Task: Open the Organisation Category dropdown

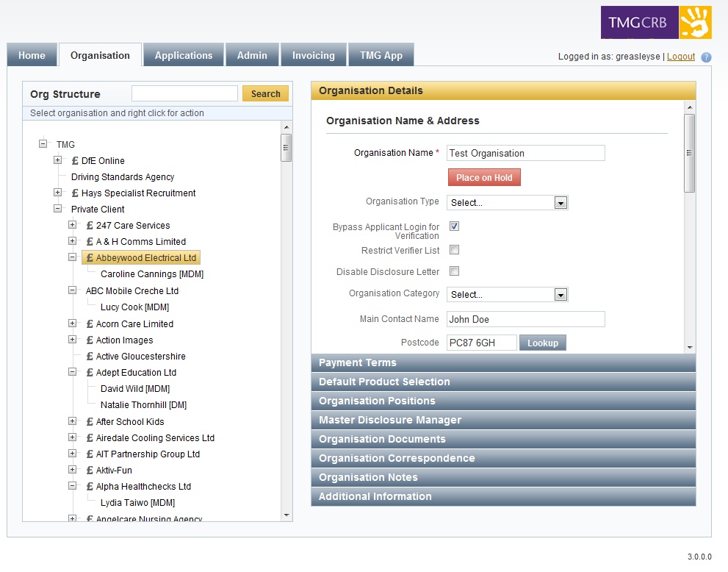Action: coord(508,295)
